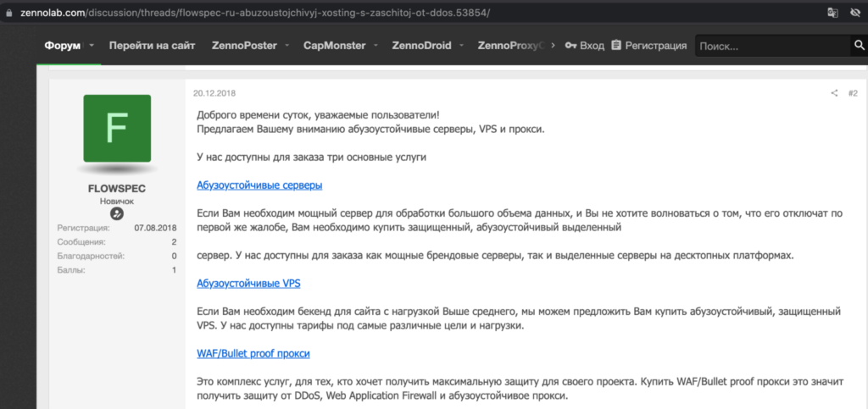Click the Новичок user title text

117,202
